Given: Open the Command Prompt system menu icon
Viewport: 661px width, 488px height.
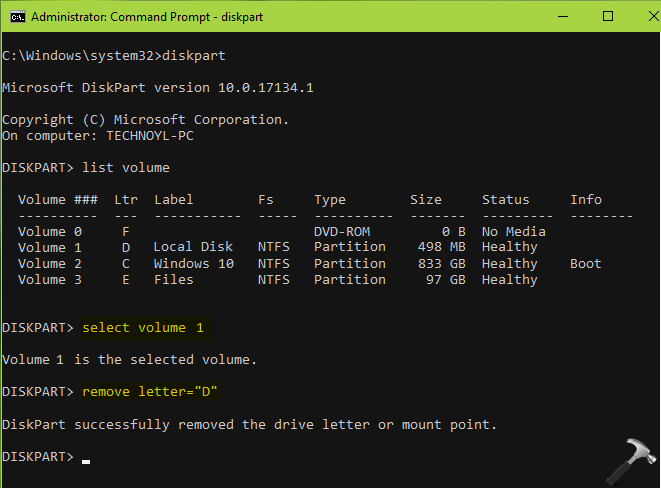Looking at the screenshot, I should (14, 17).
